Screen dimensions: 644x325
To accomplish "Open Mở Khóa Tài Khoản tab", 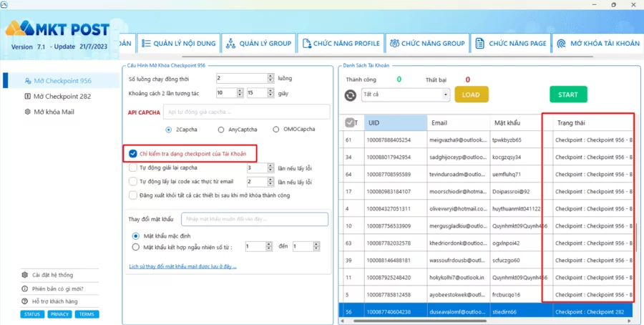I will pos(598,43).
